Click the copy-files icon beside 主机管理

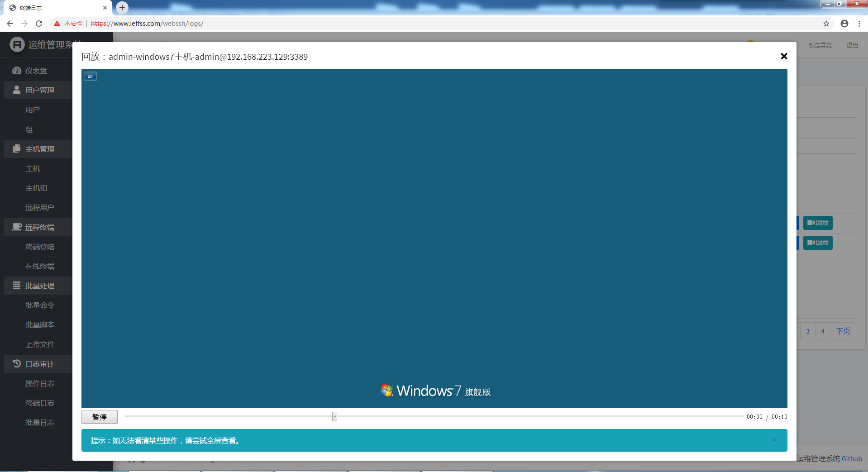(17, 148)
